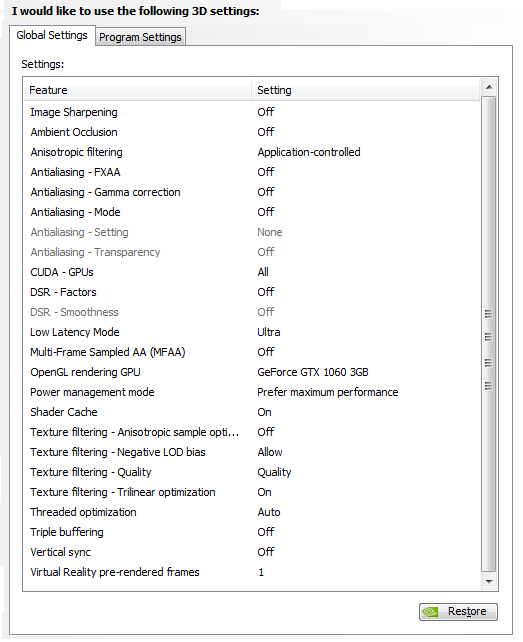This screenshot has width=523, height=642.
Task: Select Antialiasing - FXAA row
Action: click(251, 172)
